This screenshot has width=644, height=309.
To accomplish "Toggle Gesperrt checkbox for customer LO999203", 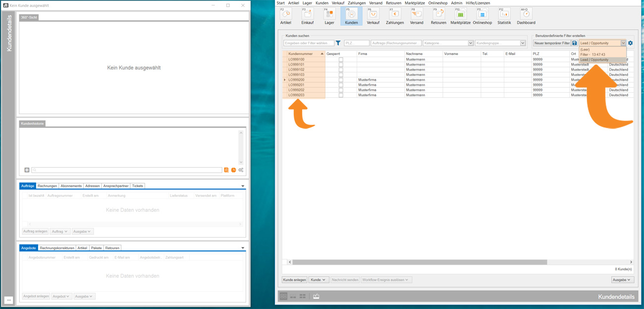I will pos(341,95).
